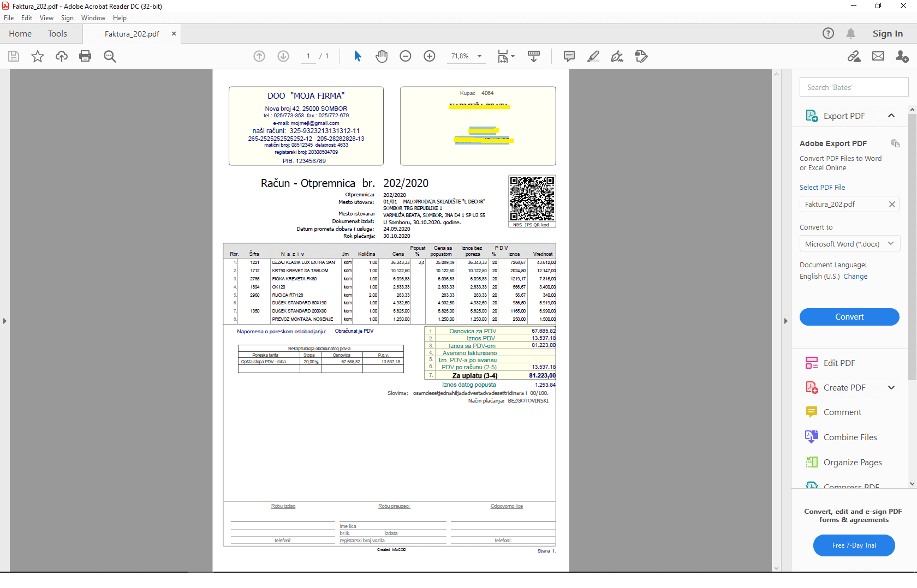
Task: Open the Organize Pages tool
Action: coord(852,463)
